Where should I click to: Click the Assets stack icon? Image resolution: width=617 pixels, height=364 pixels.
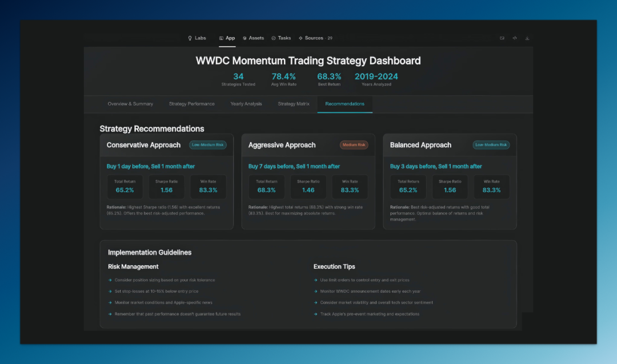click(245, 38)
